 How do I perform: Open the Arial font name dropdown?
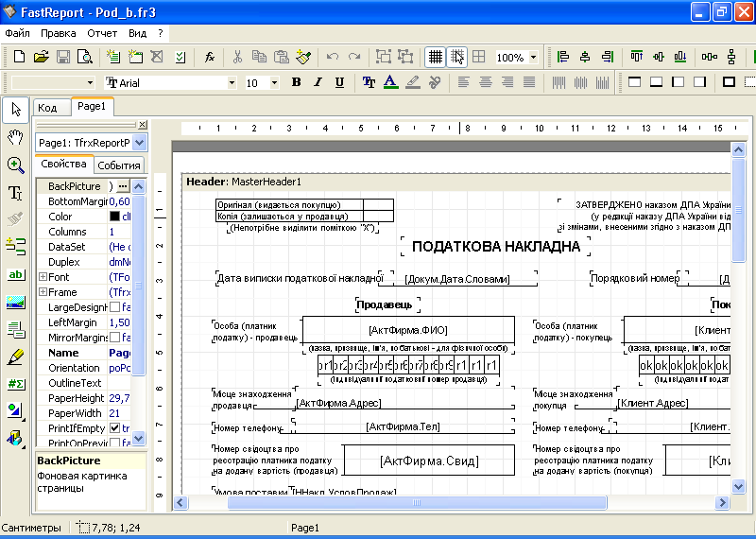pyautogui.click(x=232, y=83)
